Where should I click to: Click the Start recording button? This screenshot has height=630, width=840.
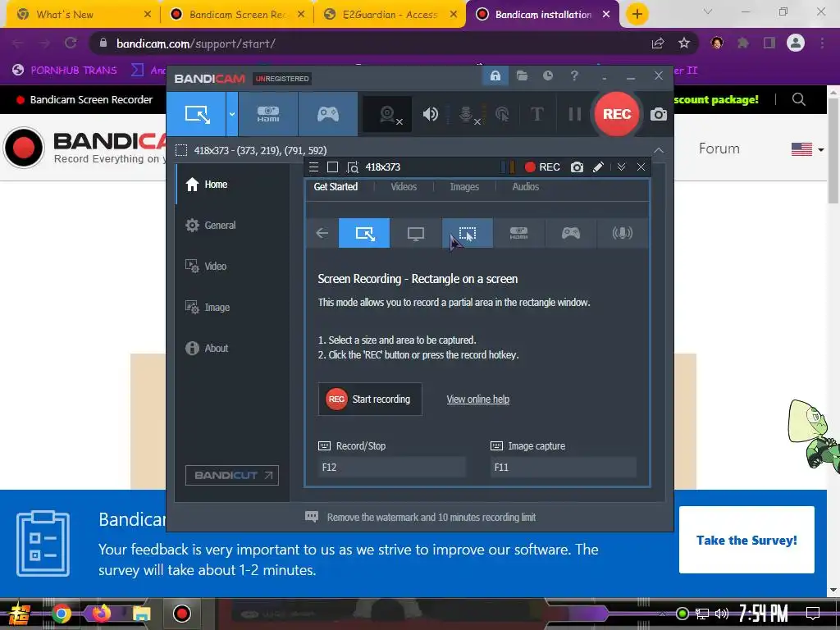[370, 399]
